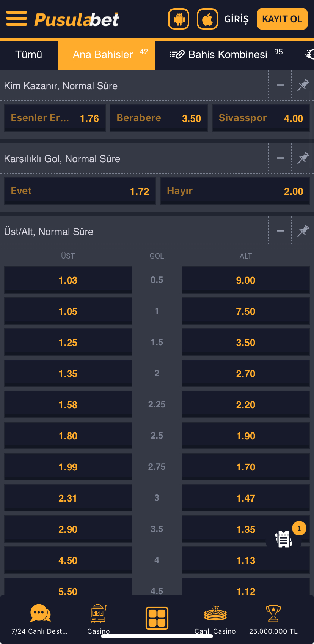Viewport: 314px width, 644px height.
Task: Tap the 25.000.000 TL trophy icon
Action: tap(273, 614)
